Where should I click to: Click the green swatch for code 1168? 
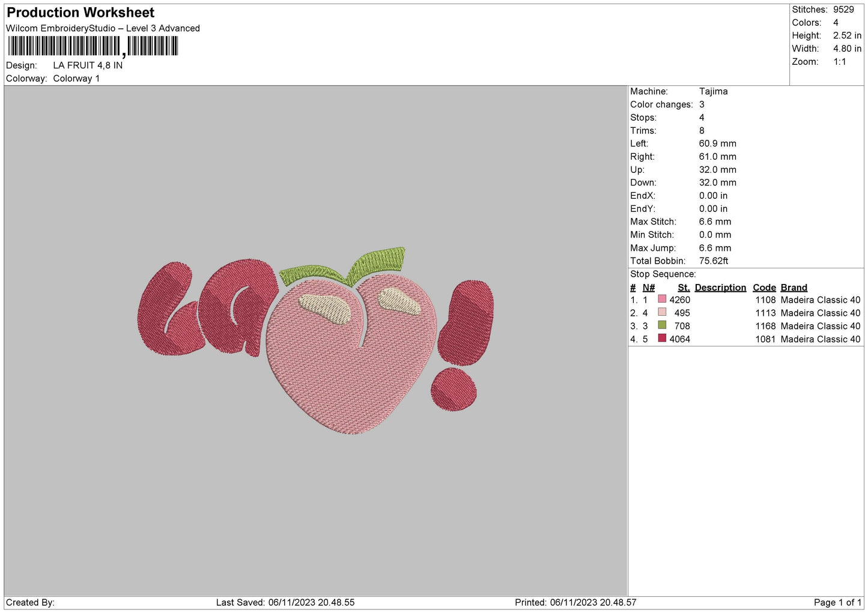[662, 325]
